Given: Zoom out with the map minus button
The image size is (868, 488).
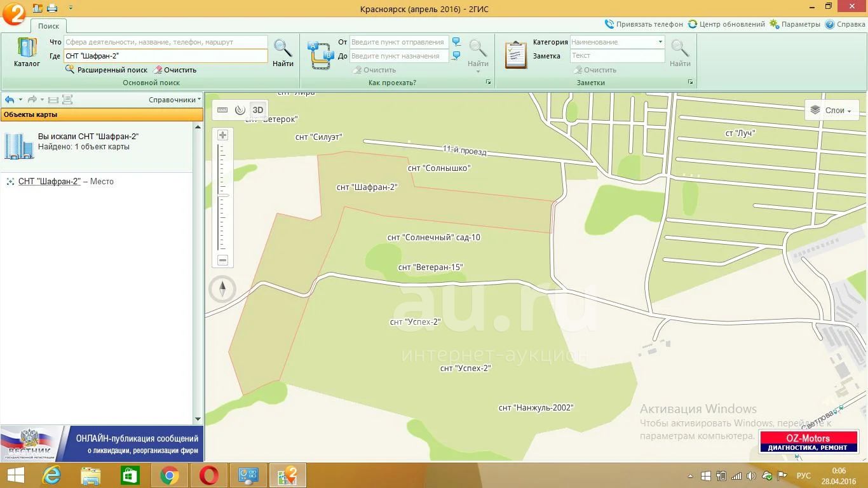Looking at the screenshot, I should pos(222,260).
